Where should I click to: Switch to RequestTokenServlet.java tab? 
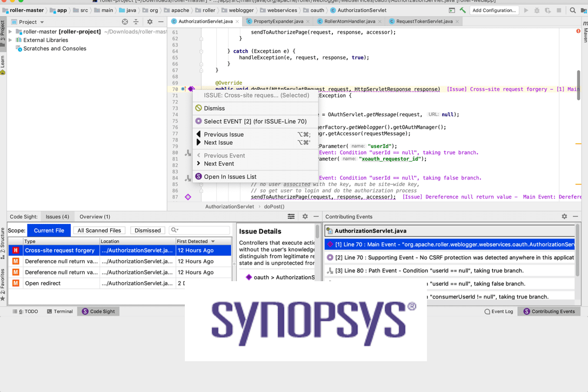tap(424, 22)
